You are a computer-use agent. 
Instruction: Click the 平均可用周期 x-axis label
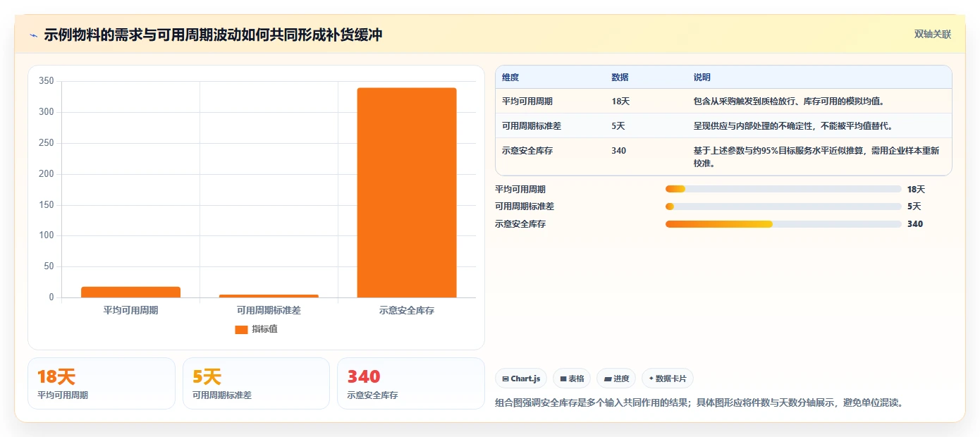(x=130, y=310)
